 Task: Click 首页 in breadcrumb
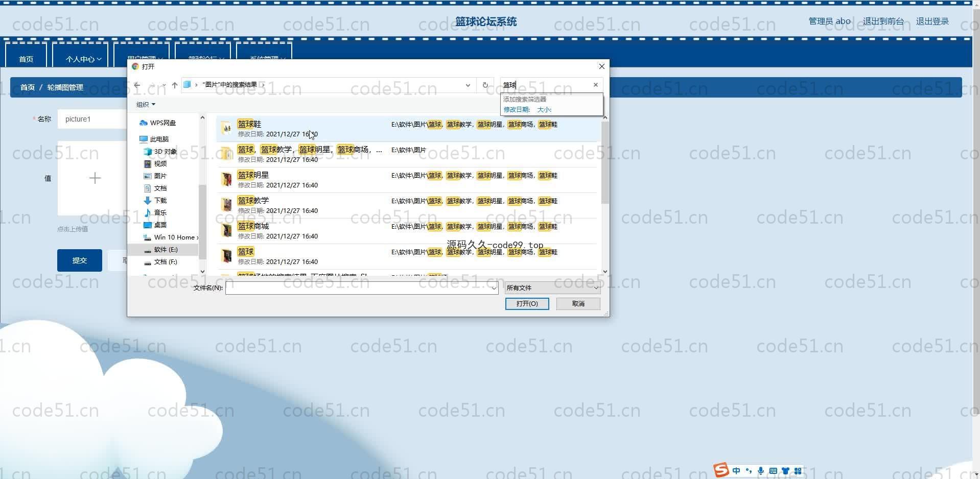28,87
